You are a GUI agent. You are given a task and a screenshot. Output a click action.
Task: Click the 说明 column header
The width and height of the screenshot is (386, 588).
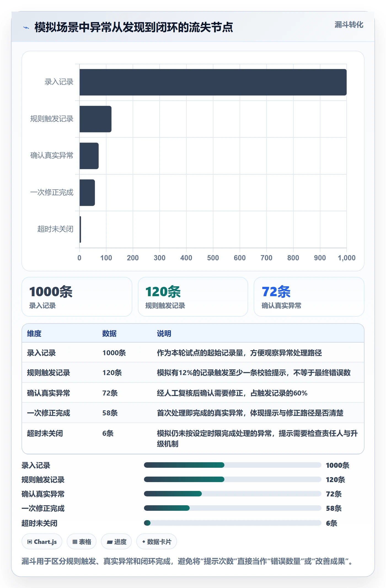[164, 333]
